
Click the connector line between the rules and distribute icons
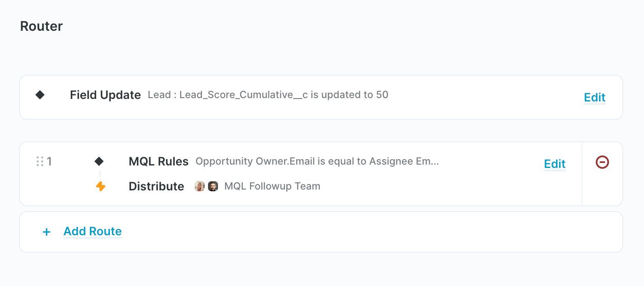coord(100,174)
